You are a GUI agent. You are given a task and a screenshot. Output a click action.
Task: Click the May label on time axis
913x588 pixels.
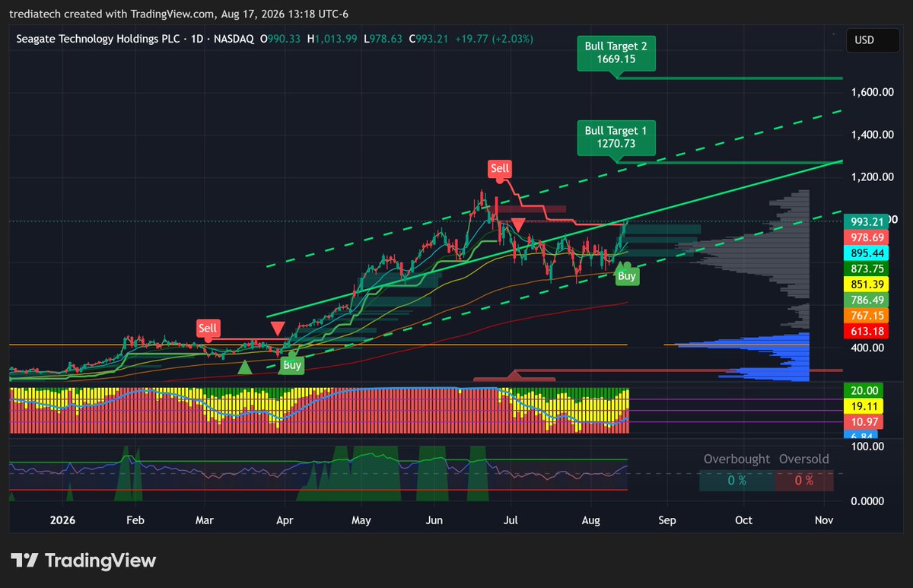coord(361,521)
